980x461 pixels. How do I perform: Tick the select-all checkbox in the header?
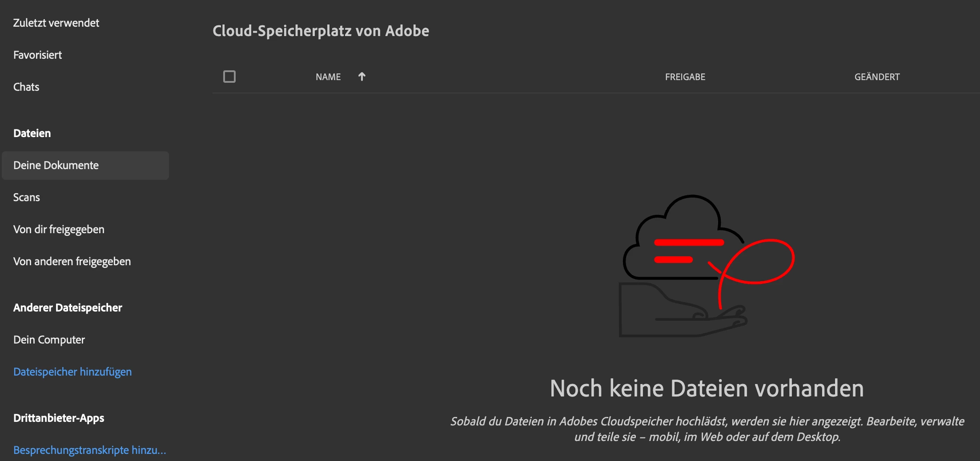point(229,77)
